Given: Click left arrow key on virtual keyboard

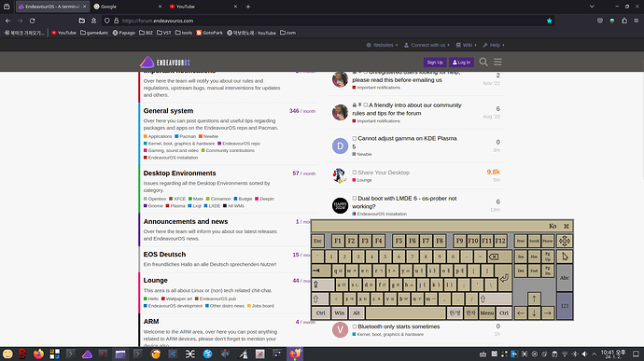Looking at the screenshot, I should pos(521,312).
